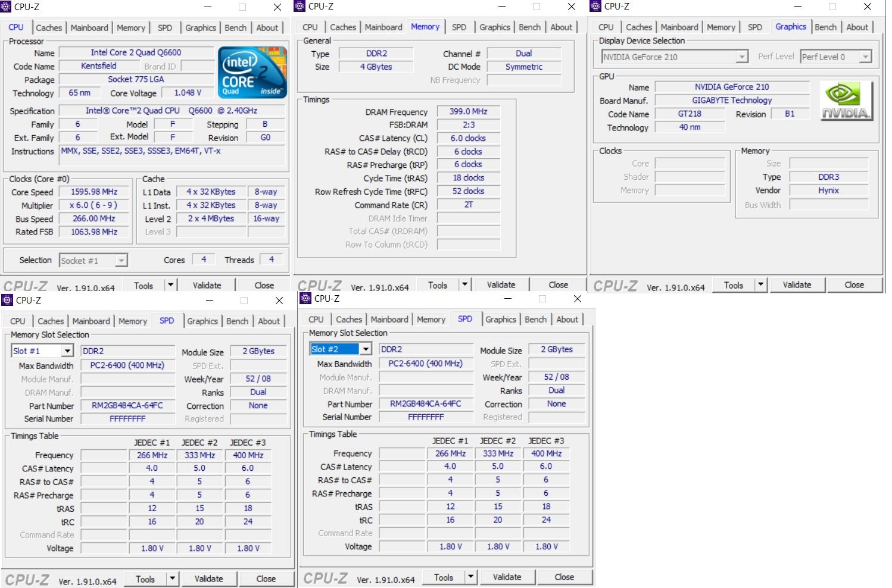This screenshot has height=588, width=892.
Task: Select CPU tab in the Graphics tab window
Action: (x=606, y=27)
